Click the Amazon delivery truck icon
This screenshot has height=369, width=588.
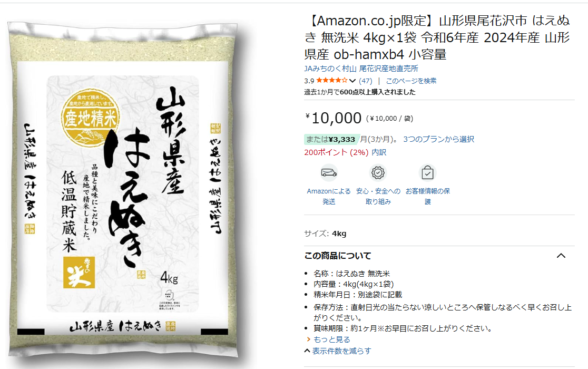[x=329, y=173]
